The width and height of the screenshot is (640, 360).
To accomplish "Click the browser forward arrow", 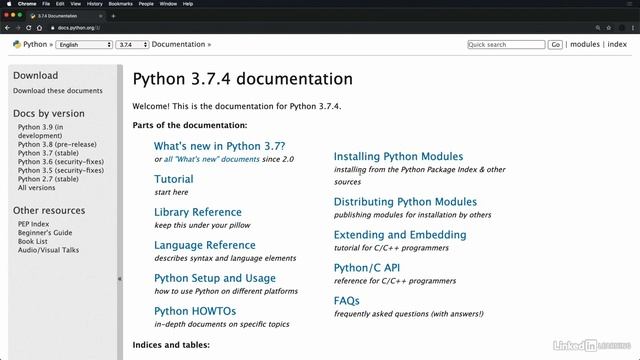I will click(x=18, y=28).
